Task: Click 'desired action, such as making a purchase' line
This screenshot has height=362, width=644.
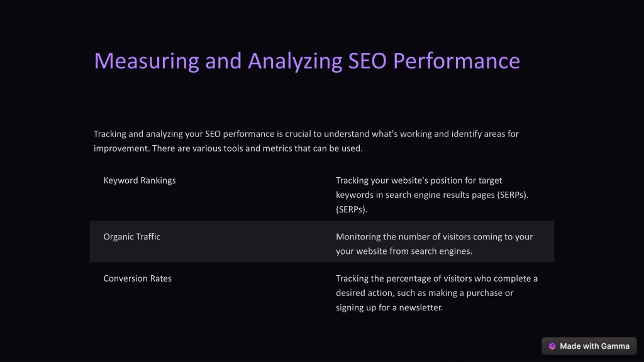Action: click(425, 293)
